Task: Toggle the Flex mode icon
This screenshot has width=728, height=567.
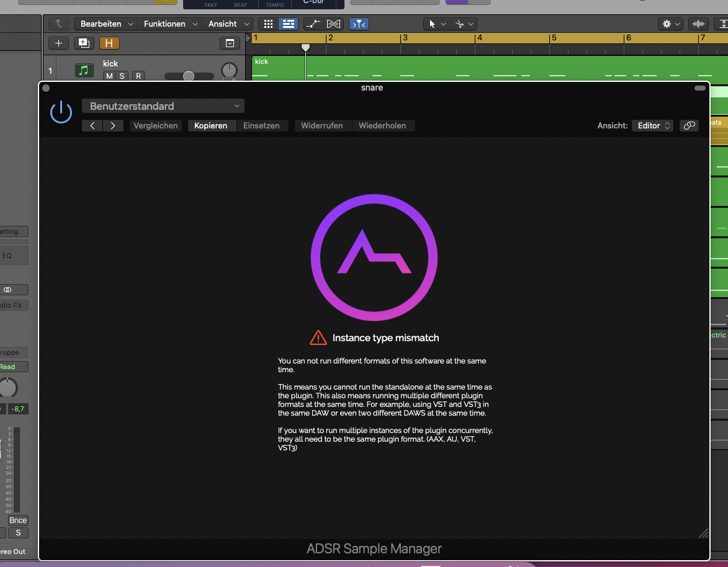Action: coord(333,24)
